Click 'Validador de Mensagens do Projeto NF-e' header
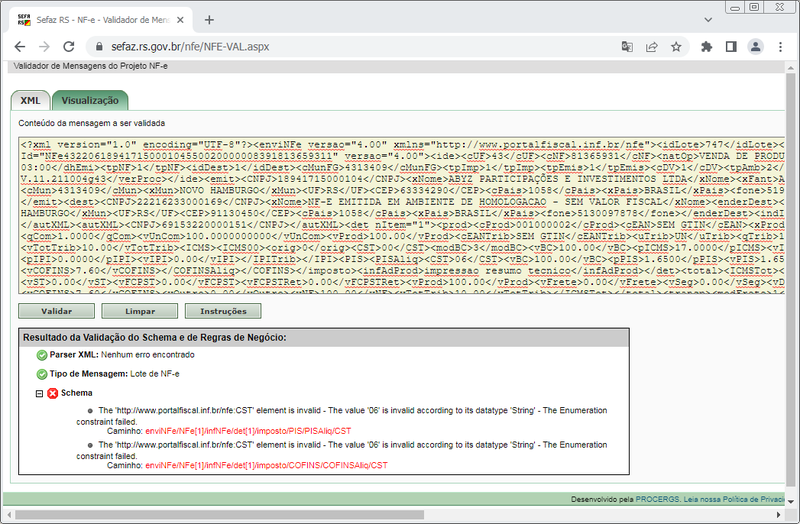Image resolution: width=800 pixels, height=524 pixels. [x=90, y=66]
